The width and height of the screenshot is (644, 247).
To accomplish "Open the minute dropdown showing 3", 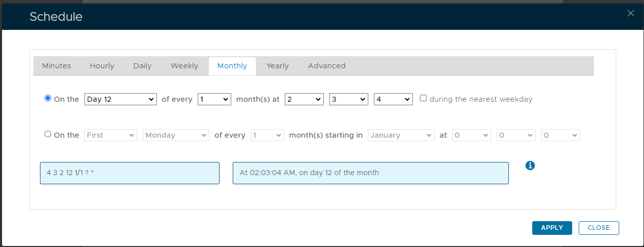I will pos(349,99).
